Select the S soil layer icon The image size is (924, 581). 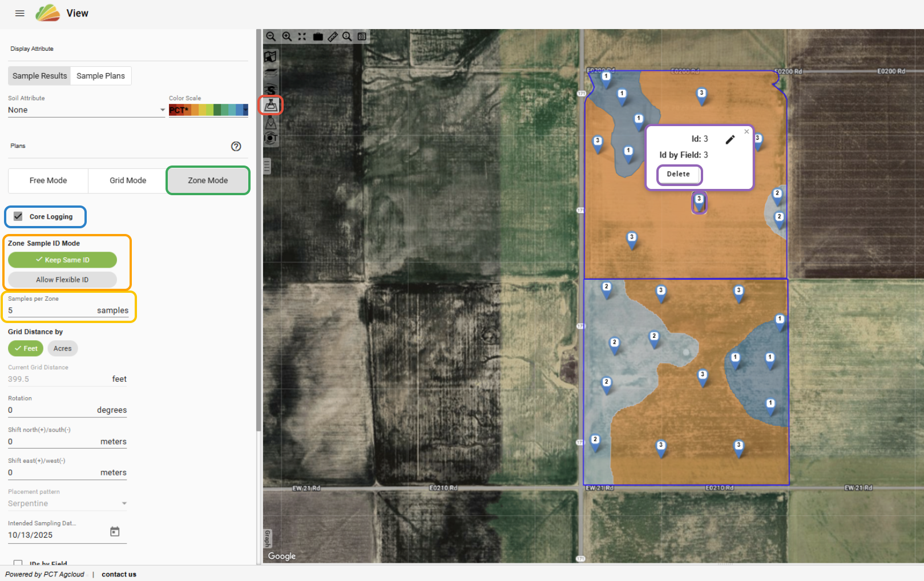[271, 89]
